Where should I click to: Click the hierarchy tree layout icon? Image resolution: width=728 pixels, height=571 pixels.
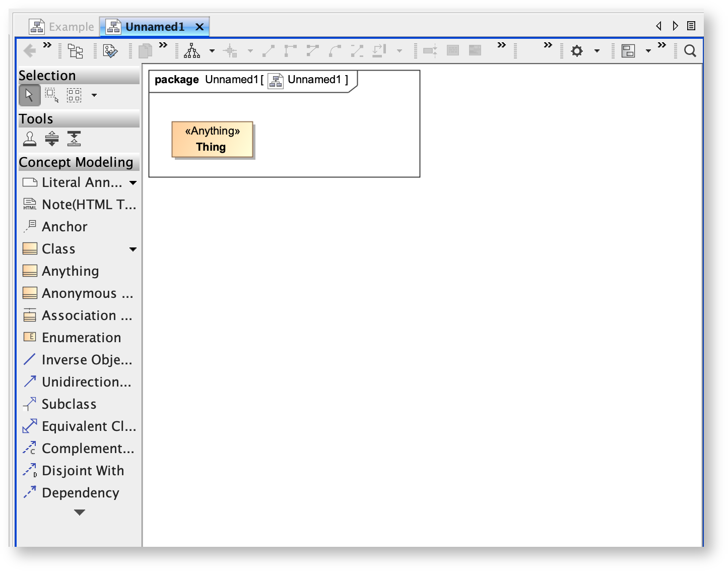point(192,51)
